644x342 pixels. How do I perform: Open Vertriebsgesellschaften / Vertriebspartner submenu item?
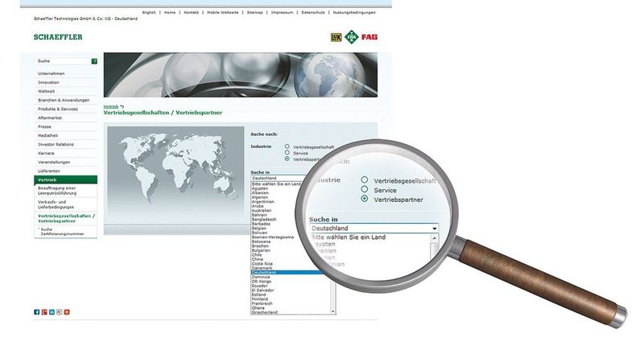[x=66, y=218]
